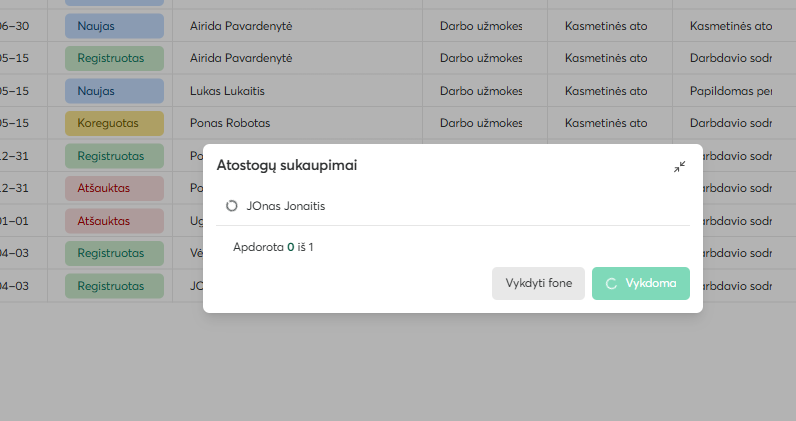Viewport: 796px width, 421px height.
Task: Click Registruotas badge for Airida Pavardenytė
Action: pos(114,58)
